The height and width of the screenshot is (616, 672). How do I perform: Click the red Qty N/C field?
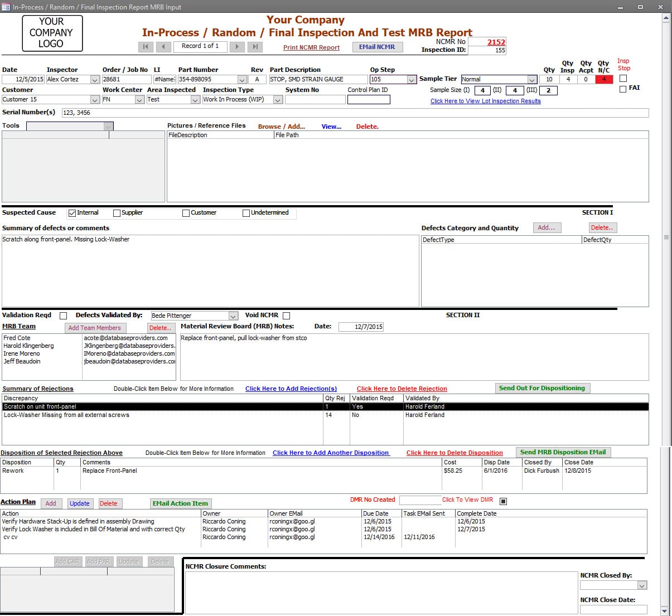604,80
